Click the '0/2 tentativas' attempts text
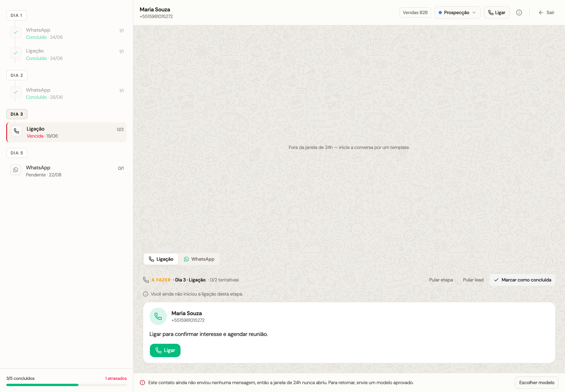Screen dimensions: 565x392 pyautogui.click(x=224, y=280)
